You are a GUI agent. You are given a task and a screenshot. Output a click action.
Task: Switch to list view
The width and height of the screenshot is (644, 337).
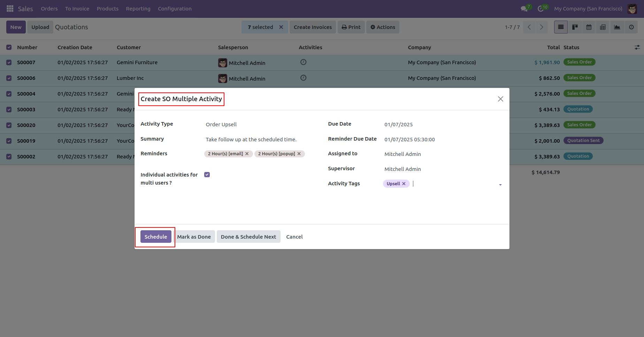pos(561,27)
